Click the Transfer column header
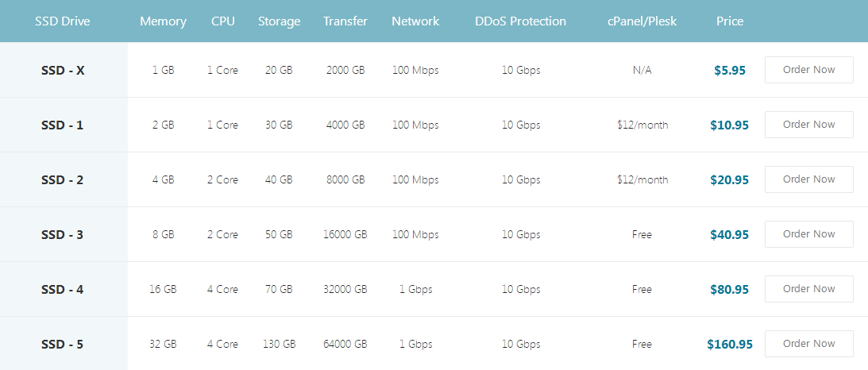Viewport: 868px width, 370px height. point(345,21)
